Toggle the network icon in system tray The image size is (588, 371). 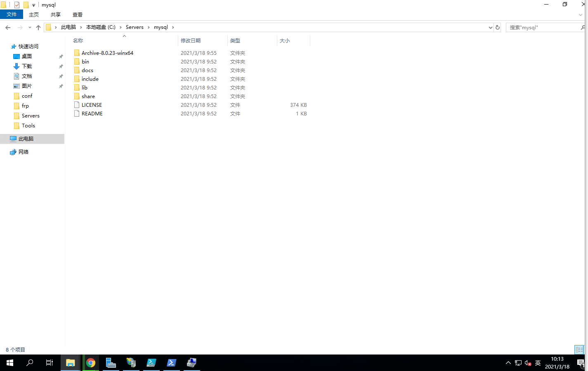pyautogui.click(x=517, y=363)
